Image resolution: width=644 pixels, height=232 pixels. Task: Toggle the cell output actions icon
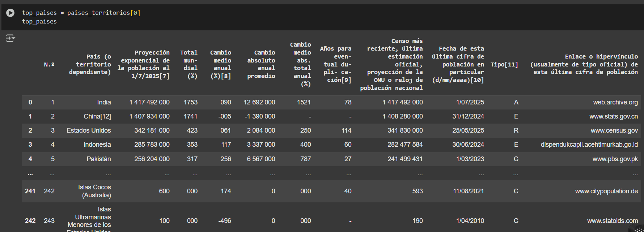pyautogui.click(x=10, y=38)
